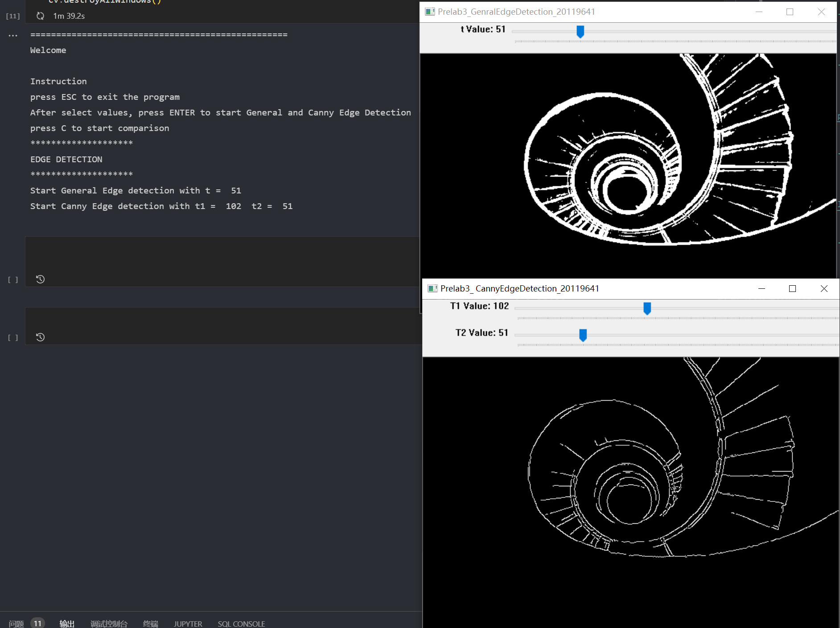The image size is (840, 628).
Task: Open the output more-actions ellipsis
Action: tap(13, 35)
